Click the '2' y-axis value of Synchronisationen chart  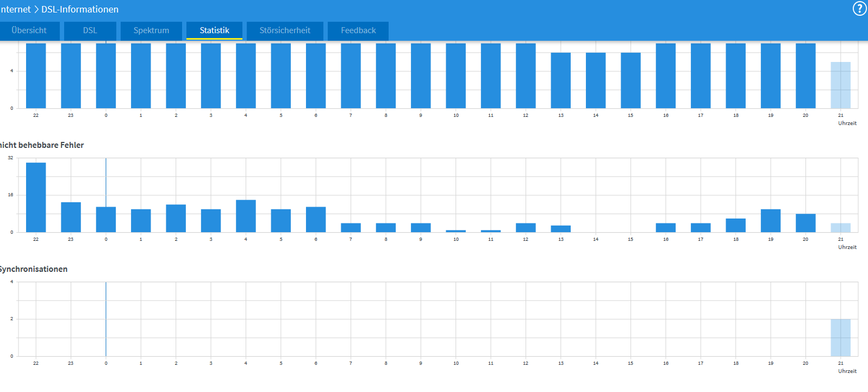coord(11,319)
